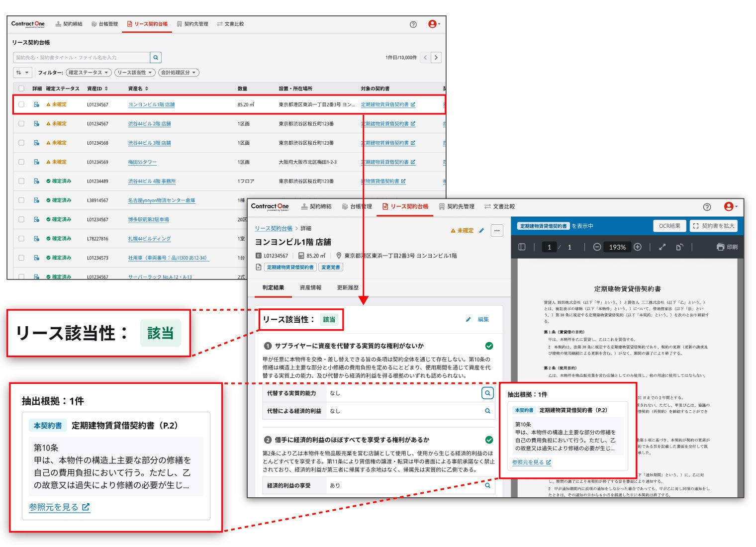Viewport: 756px width, 547px height.
Task: Open the three-dot more options button
Action: coord(497,230)
